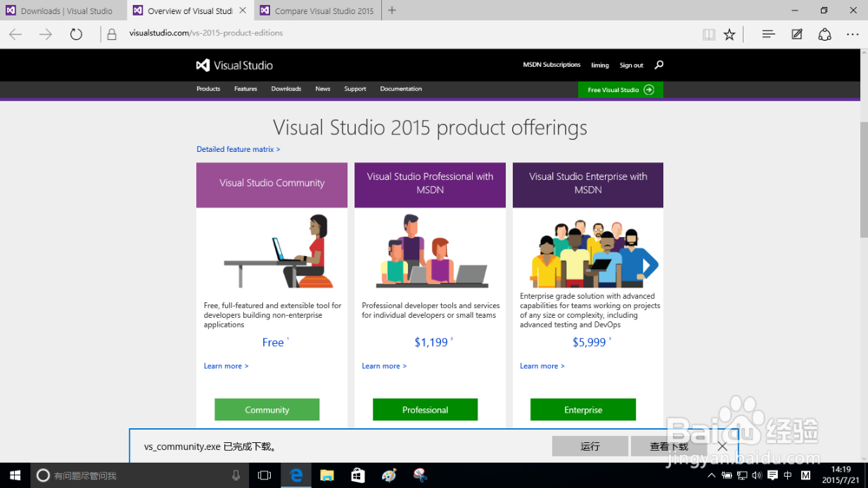
Task: Click the network tray icon
Action: pos(742,475)
